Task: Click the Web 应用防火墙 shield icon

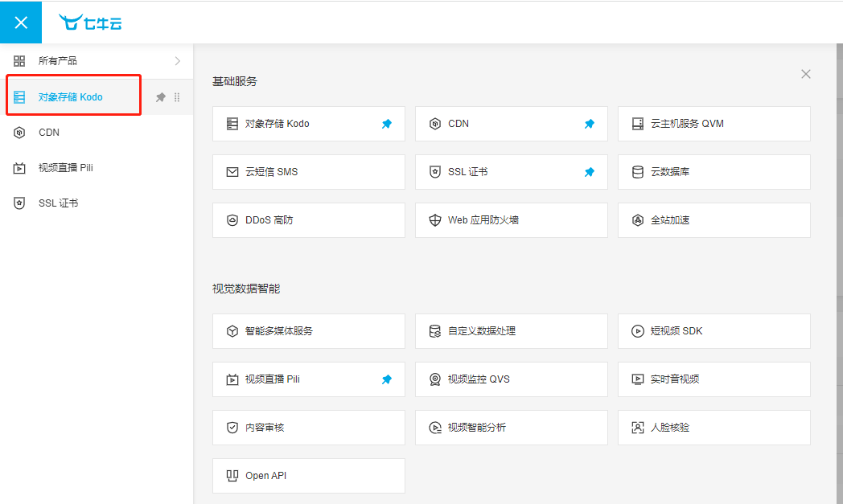Action: tap(435, 220)
